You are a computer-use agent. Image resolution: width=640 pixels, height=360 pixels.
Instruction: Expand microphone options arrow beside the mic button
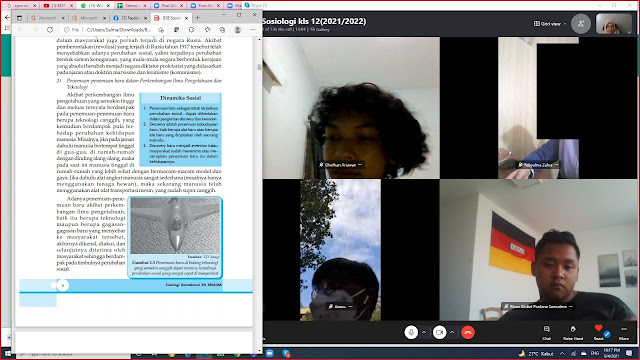pos(424,332)
